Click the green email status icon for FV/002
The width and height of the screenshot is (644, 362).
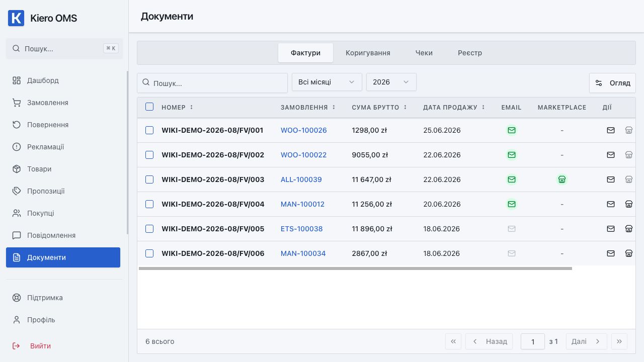point(512,155)
